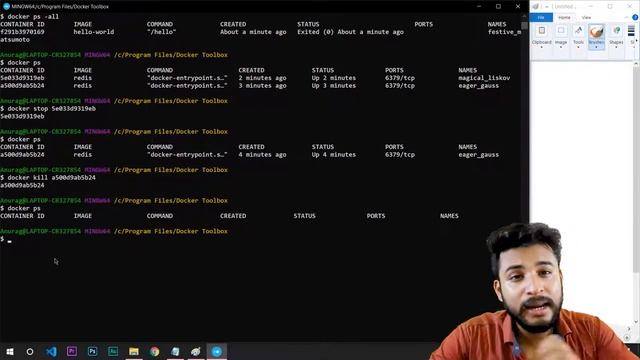Viewport: 640px width, 360px height.
Task: Open the line Size dropdown in Paint
Action: coord(632,37)
